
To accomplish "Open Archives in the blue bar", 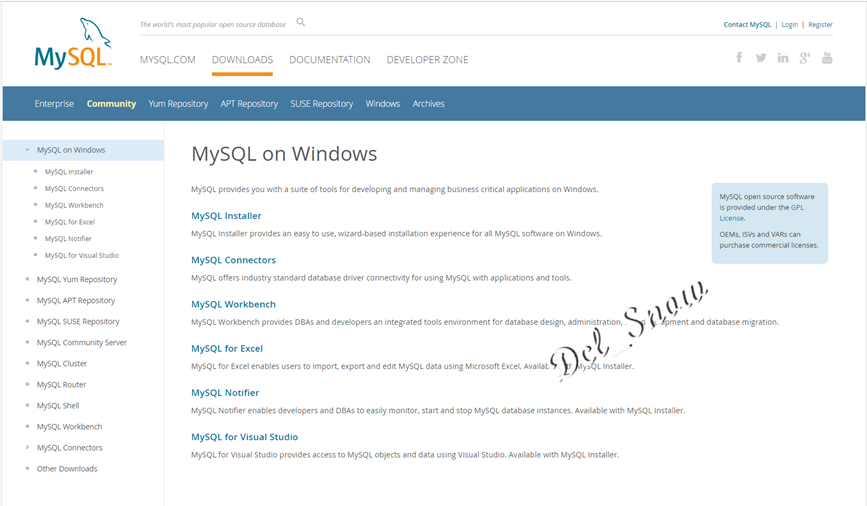I will (429, 103).
